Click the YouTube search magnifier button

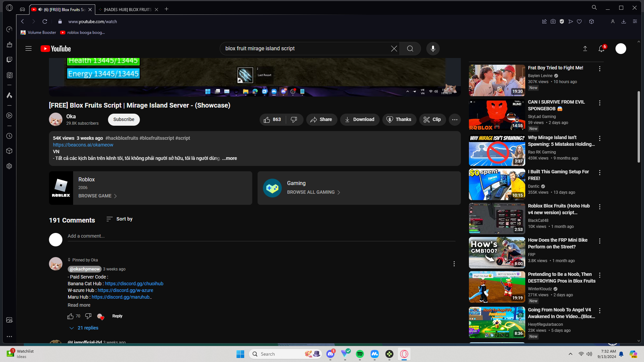(x=410, y=49)
